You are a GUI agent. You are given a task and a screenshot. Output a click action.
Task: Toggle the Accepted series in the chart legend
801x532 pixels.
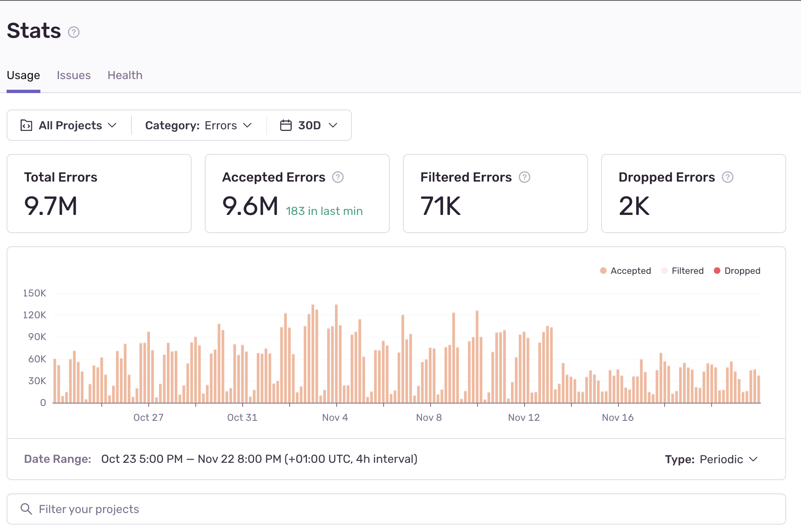[625, 271]
